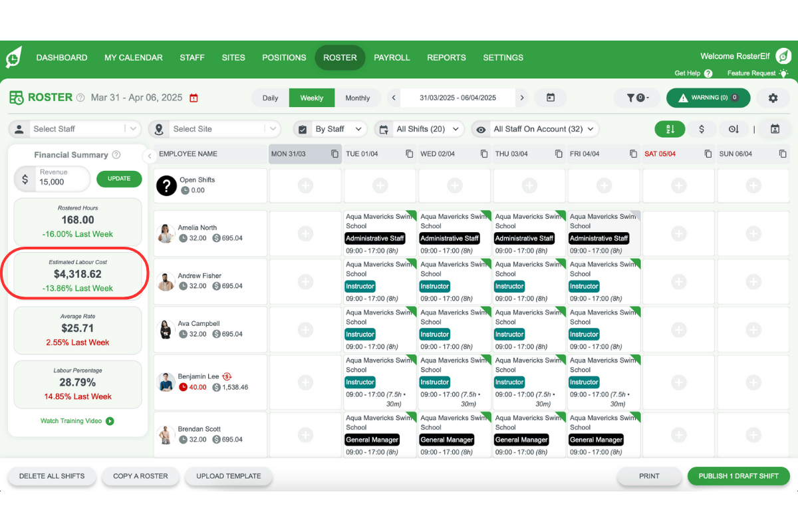Select the ROSTER navigation item
The image size is (798, 532).
340,57
